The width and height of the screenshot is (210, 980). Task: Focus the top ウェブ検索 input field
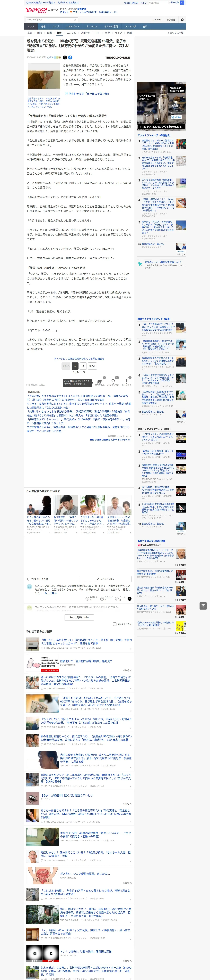coord(158,3)
